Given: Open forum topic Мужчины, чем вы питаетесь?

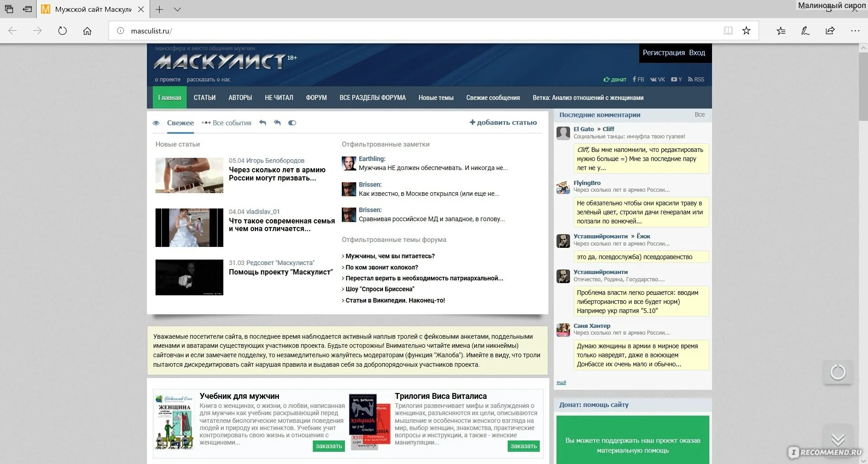Looking at the screenshot, I should [390, 256].
